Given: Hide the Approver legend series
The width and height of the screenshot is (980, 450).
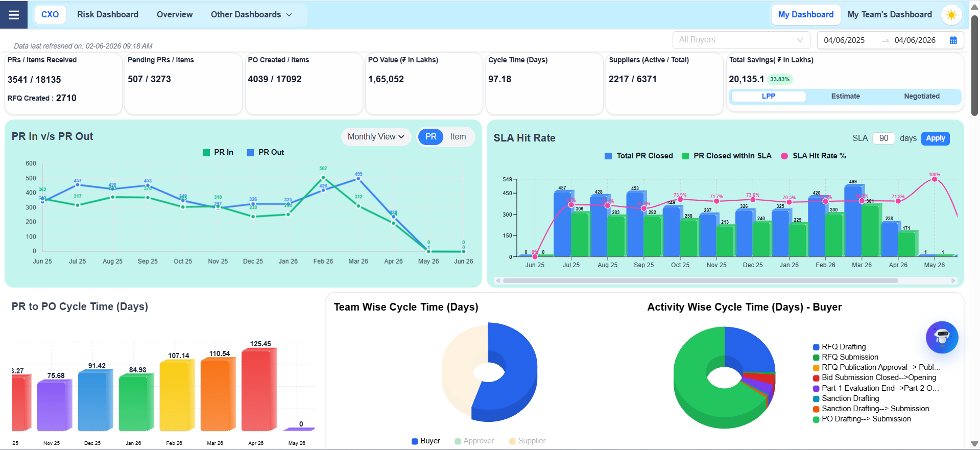Looking at the screenshot, I should (474, 441).
